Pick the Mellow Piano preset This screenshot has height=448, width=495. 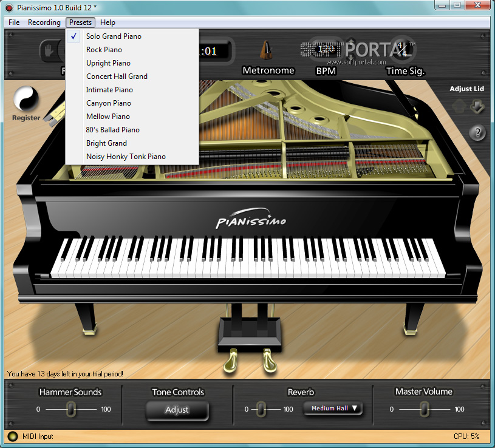coord(132,117)
